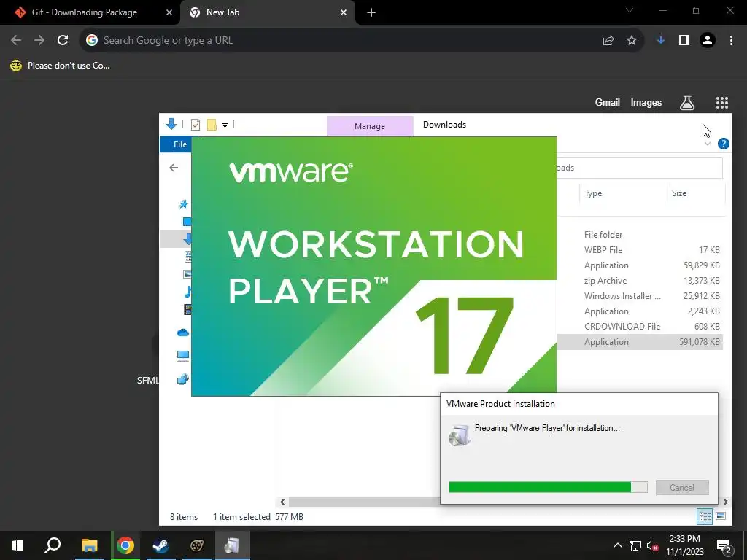Click the Explorer horizontal scrollbar left arrow
Image resolution: width=747 pixels, height=560 pixels.
pyautogui.click(x=282, y=502)
